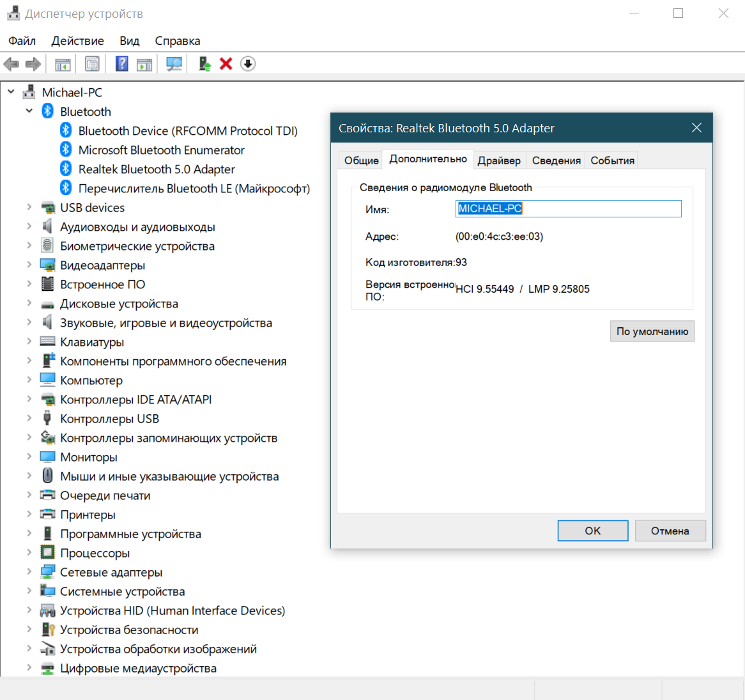Click the Properties toolbar icon
The image size is (745, 700).
tap(92, 64)
